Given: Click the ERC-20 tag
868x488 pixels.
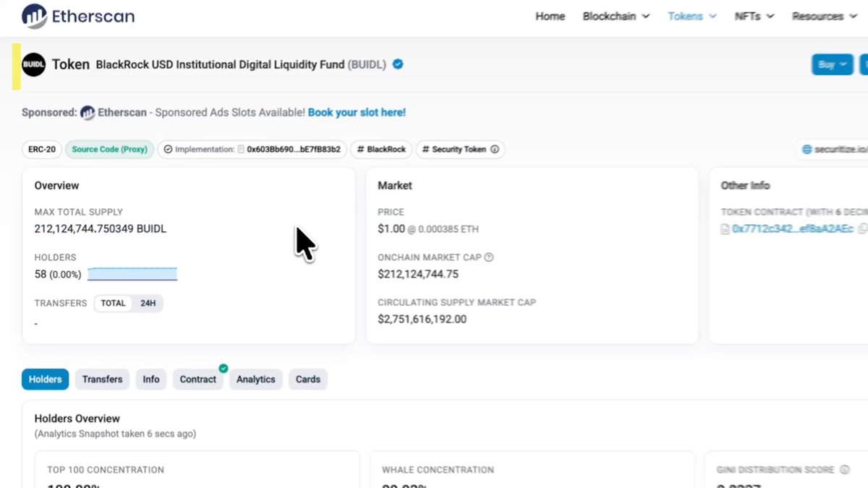Looking at the screenshot, I should pyautogui.click(x=42, y=150).
